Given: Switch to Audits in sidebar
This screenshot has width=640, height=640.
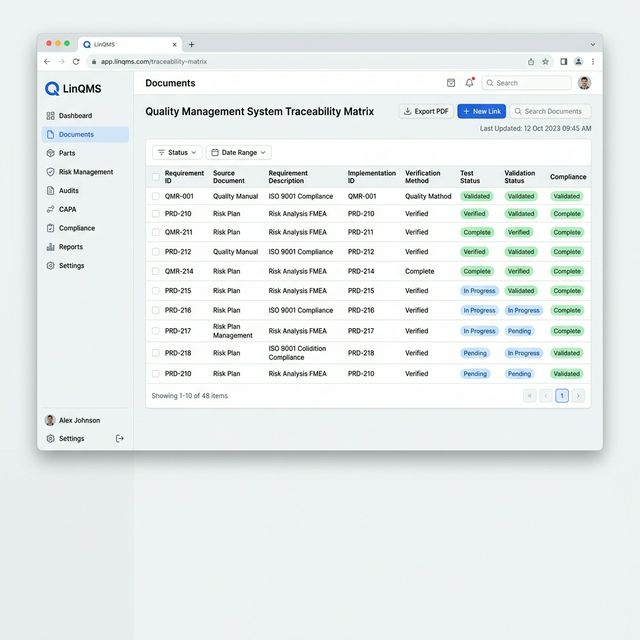Looking at the screenshot, I should click(68, 190).
